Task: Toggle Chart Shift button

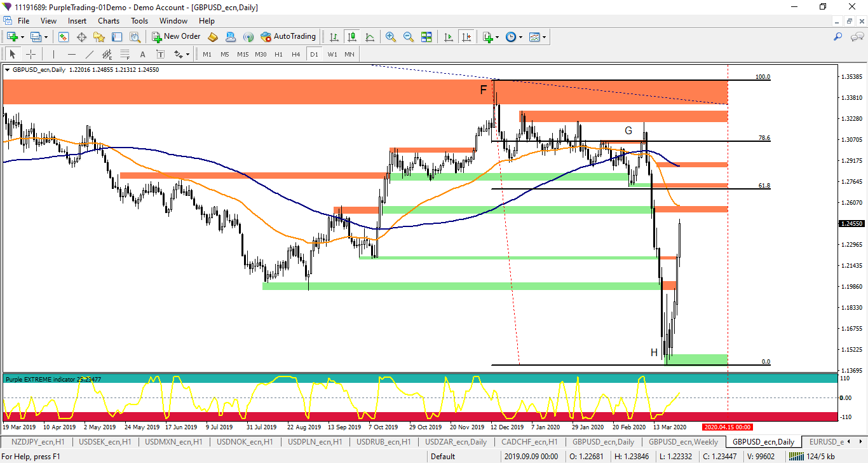Action: 467,37
